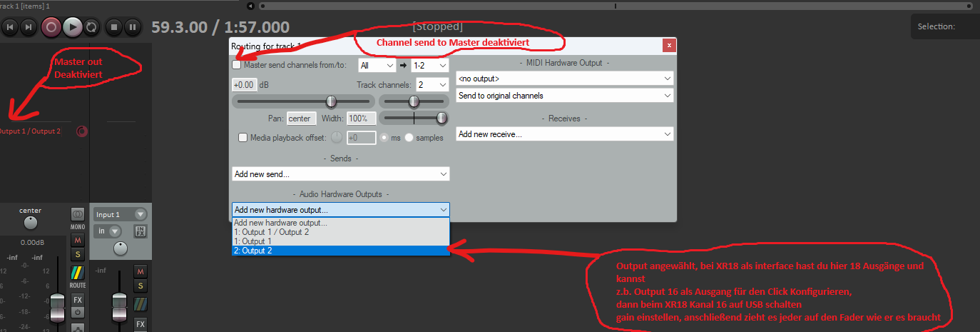Select '2: Output 2' list entry
980x332 pixels.
[x=341, y=251]
